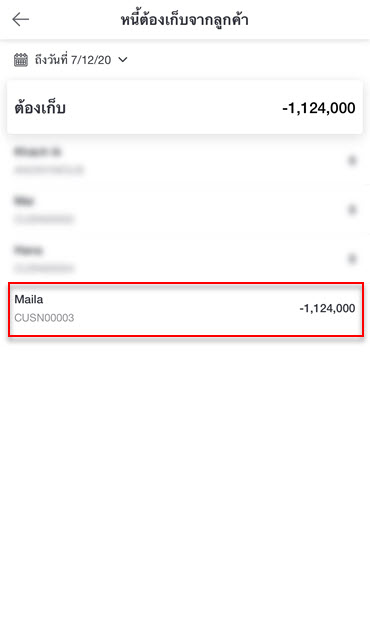Tap the second blurred row's amount value
This screenshot has width=370, height=640.
352,210
